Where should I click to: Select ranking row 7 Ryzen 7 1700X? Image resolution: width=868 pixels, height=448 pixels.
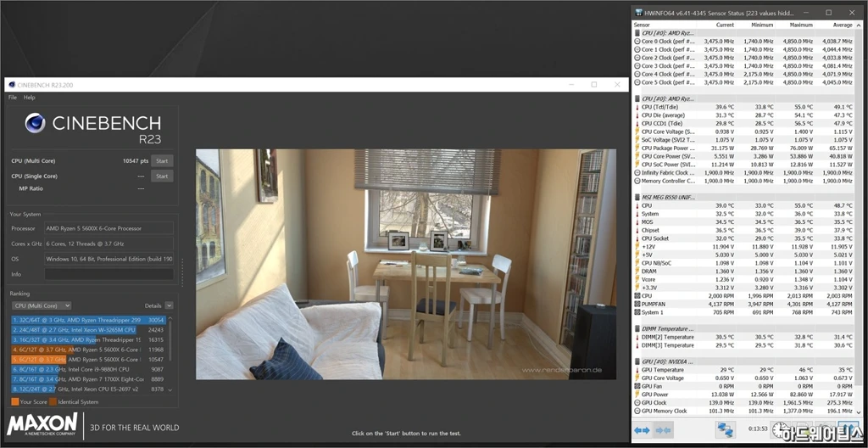(88, 379)
